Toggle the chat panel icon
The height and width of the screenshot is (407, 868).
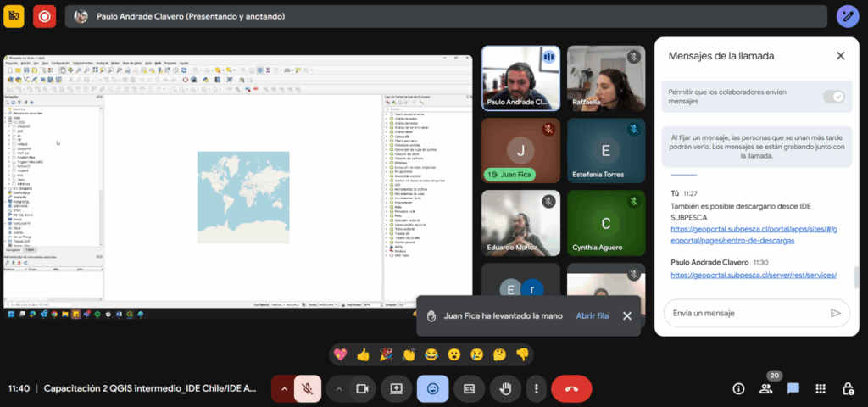[x=793, y=388]
